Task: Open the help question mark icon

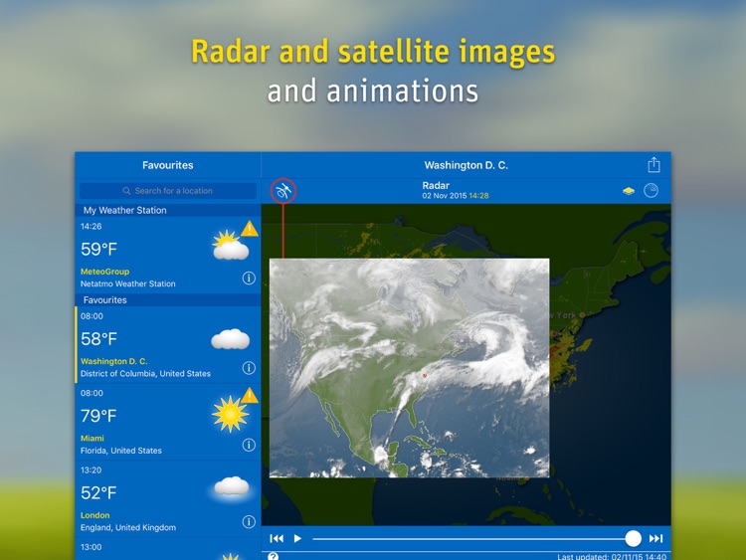Action: [273, 556]
